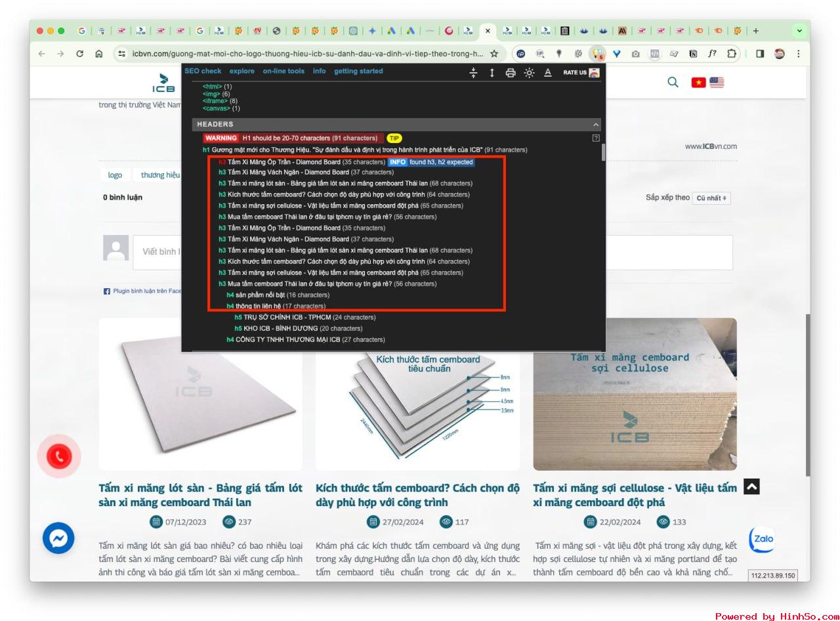This screenshot has width=840, height=621.
Task: Open the Zalo chat button
Action: [x=763, y=539]
